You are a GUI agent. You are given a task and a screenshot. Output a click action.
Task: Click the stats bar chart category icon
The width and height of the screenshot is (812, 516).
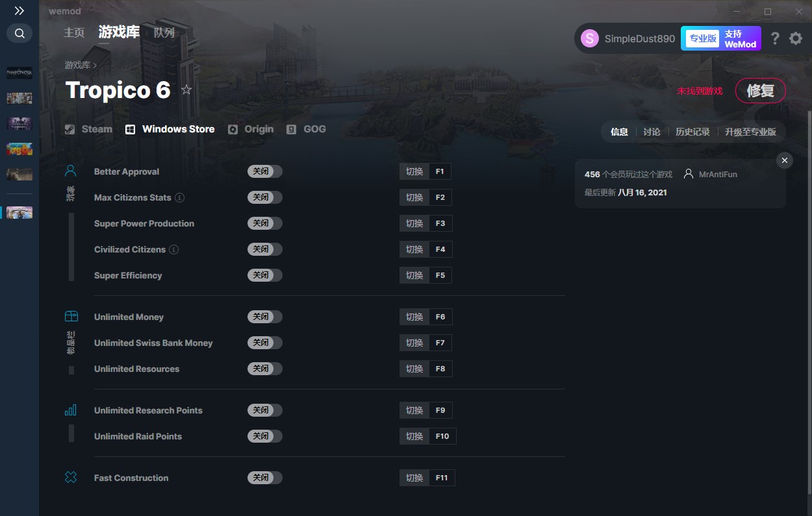[71, 410]
